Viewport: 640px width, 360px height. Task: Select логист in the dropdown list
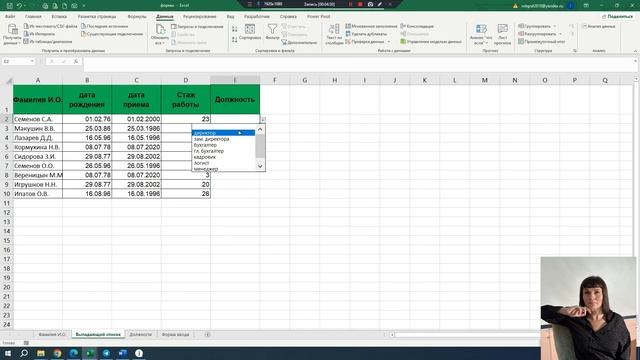pos(223,163)
